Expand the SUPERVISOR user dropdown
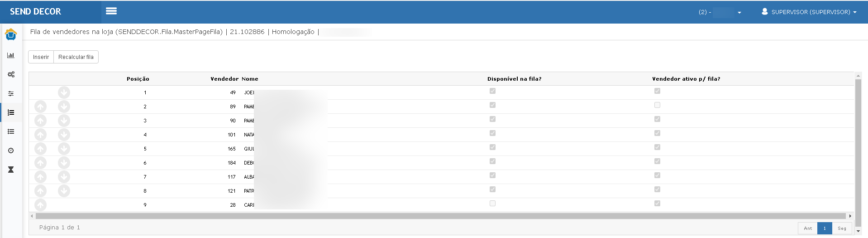This screenshot has height=238, width=868. (x=809, y=12)
